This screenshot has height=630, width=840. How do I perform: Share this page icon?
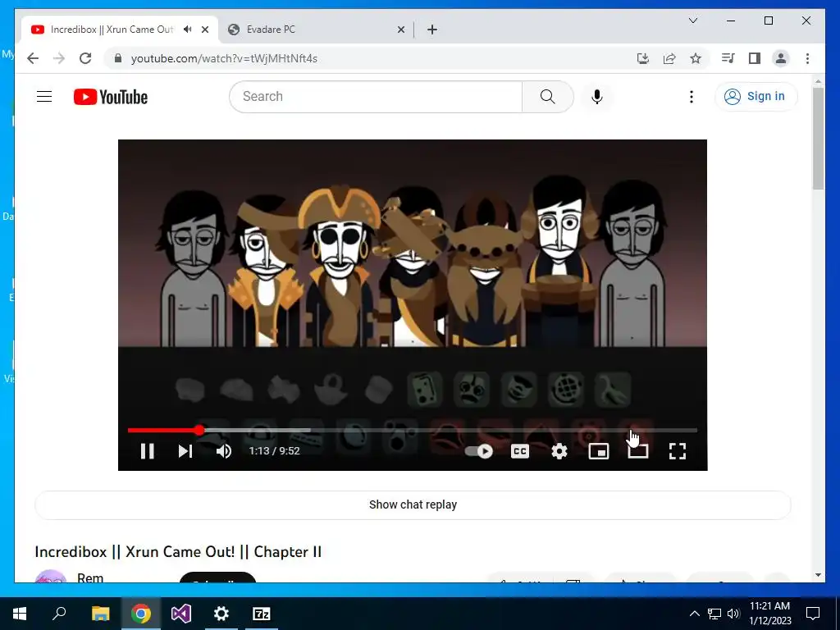(x=669, y=58)
